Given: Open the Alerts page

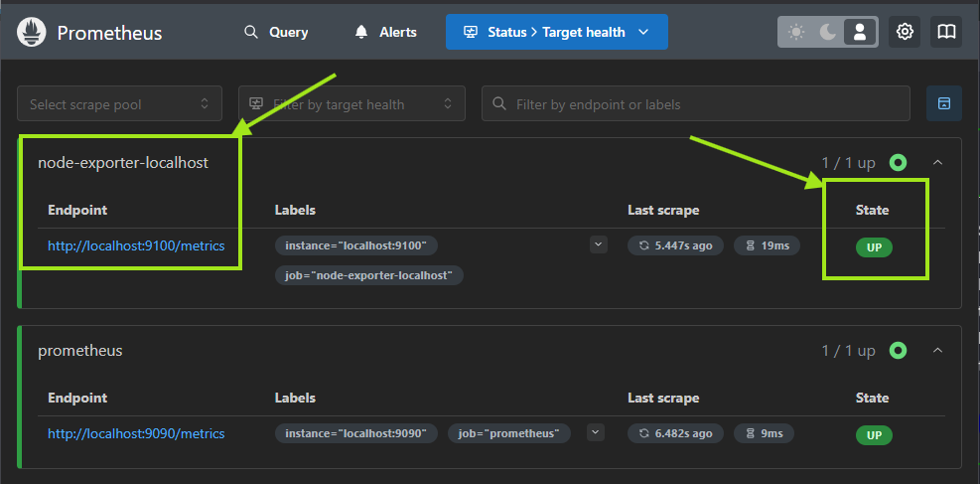Looking at the screenshot, I should click(x=385, y=32).
